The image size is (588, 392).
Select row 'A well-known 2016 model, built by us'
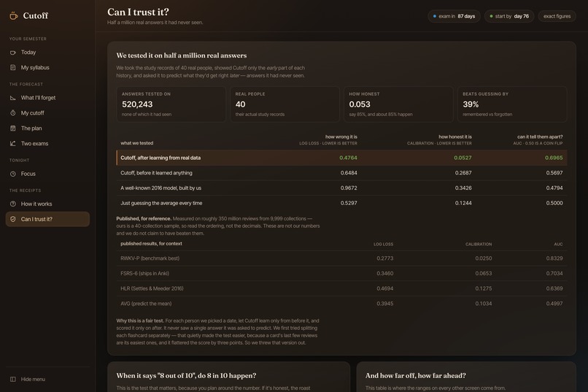pyautogui.click(x=341, y=188)
